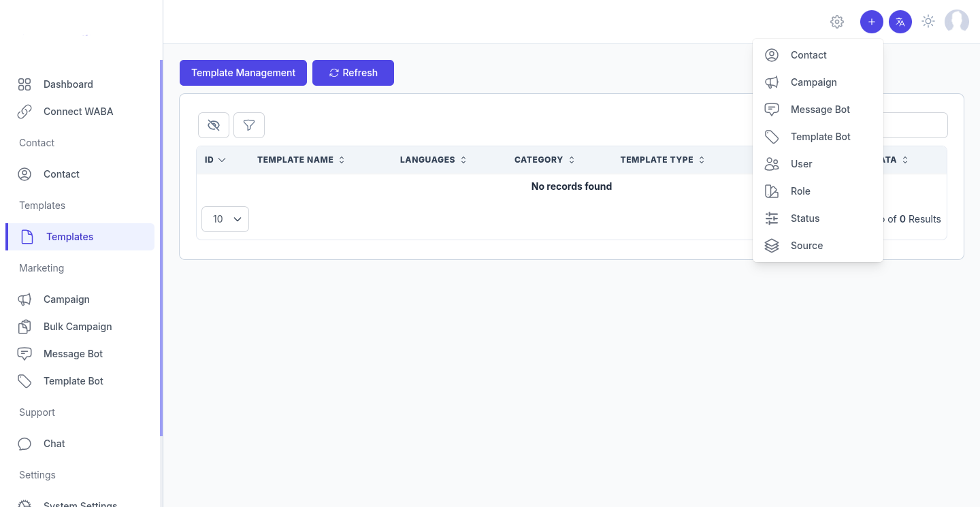Screen dimensions: 980x507
Task: Click the Role icon in dropdown
Action: [772, 191]
